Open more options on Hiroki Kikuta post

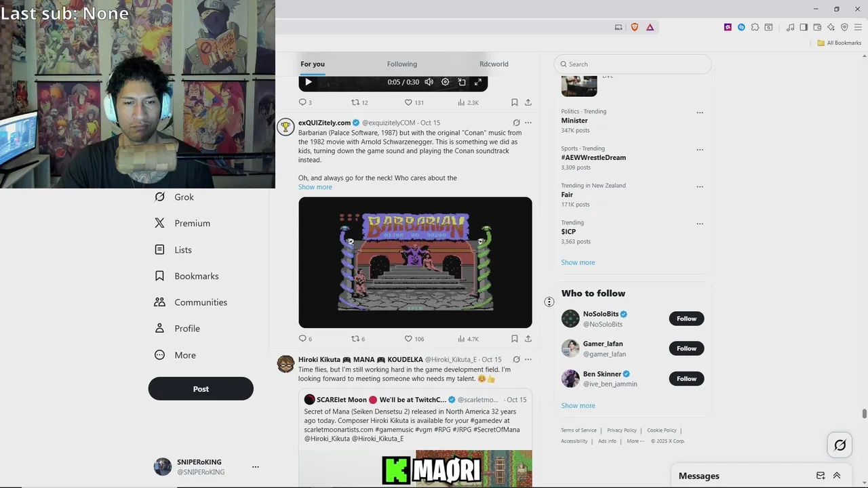pyautogui.click(x=528, y=359)
